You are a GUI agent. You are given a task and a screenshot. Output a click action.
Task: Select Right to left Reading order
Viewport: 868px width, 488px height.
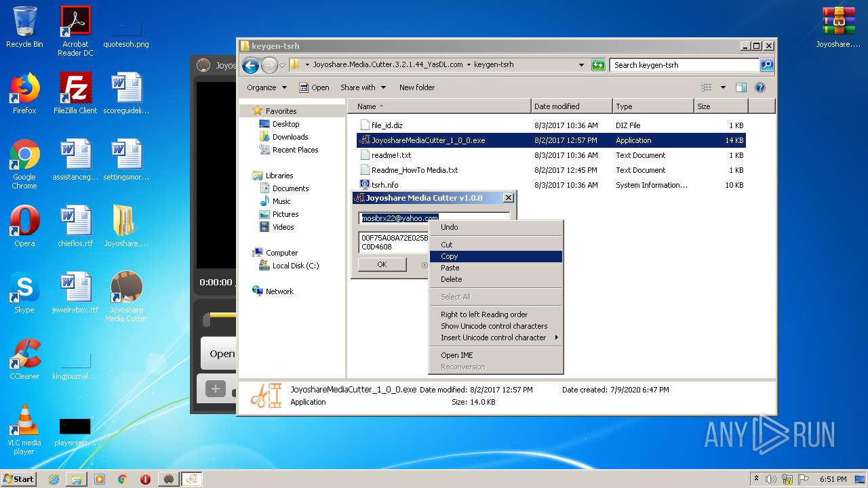(x=496, y=314)
